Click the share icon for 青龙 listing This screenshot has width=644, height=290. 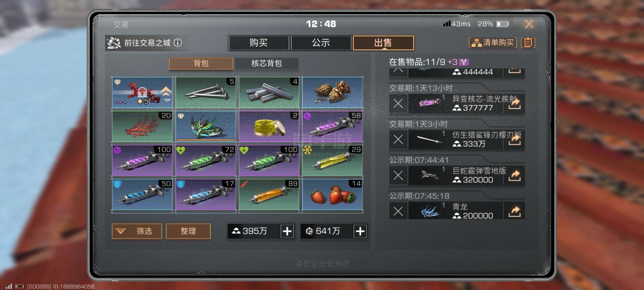coord(514,211)
